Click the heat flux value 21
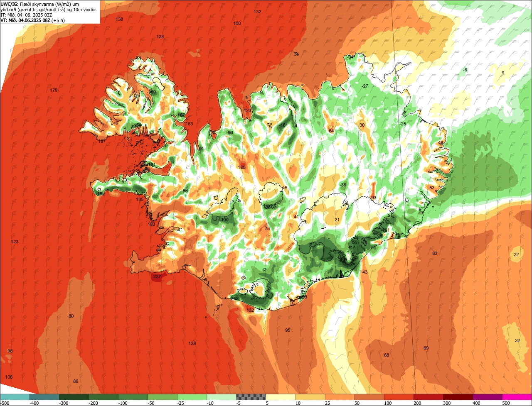The image size is (532, 406). click(337, 220)
